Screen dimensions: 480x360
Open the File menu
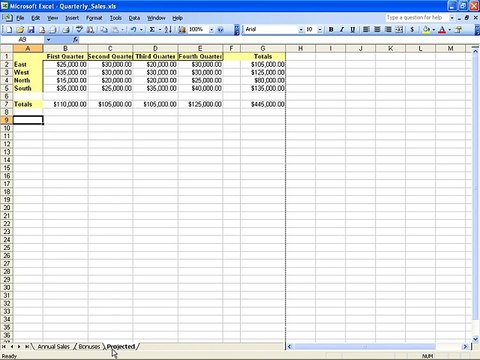click(x=20, y=18)
